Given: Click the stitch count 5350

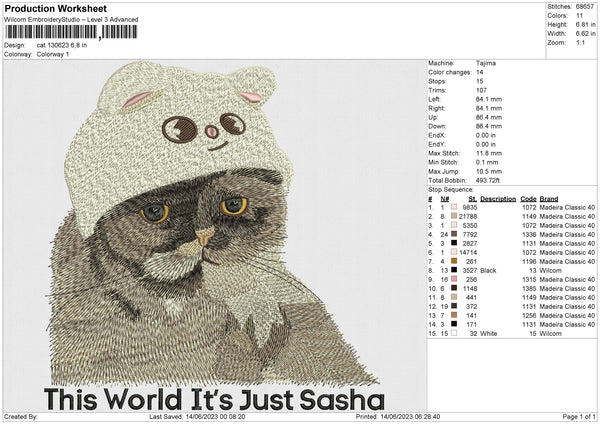Looking at the screenshot, I should coord(470,225).
